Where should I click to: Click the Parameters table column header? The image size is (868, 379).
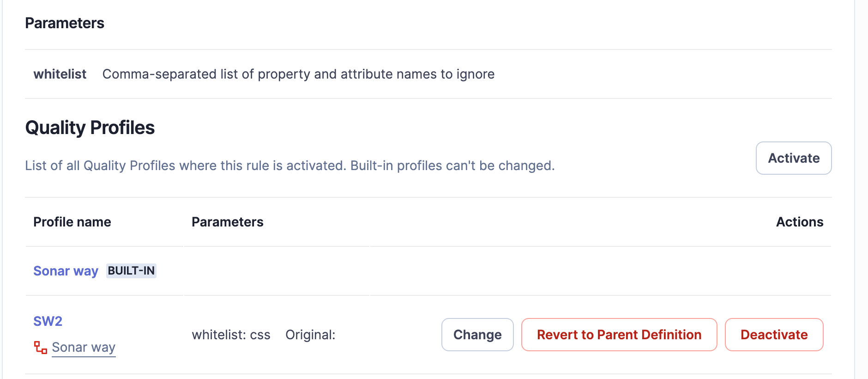coord(227,222)
